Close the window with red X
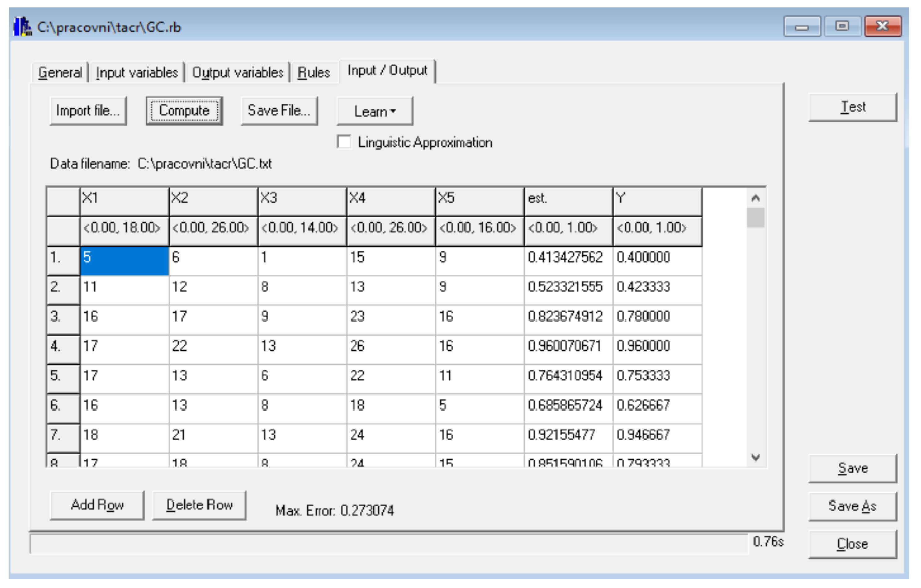 pos(883,27)
